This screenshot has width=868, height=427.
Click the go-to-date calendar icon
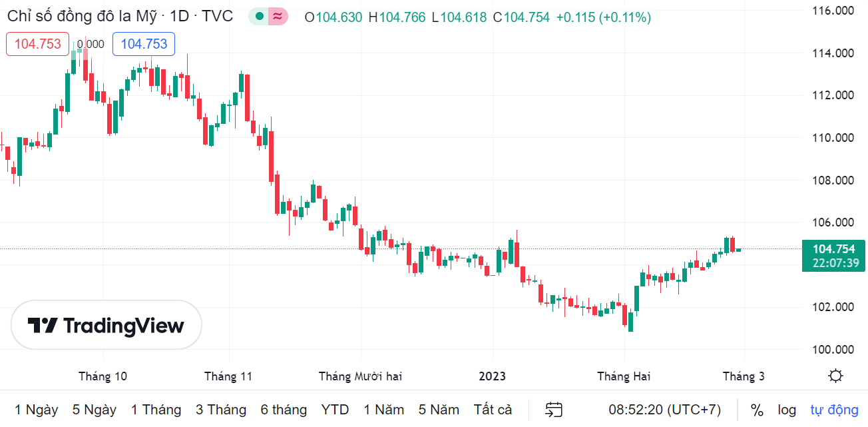click(554, 409)
